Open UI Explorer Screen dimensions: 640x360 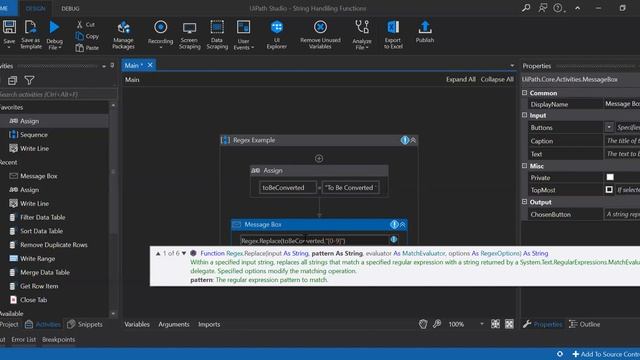point(276,35)
